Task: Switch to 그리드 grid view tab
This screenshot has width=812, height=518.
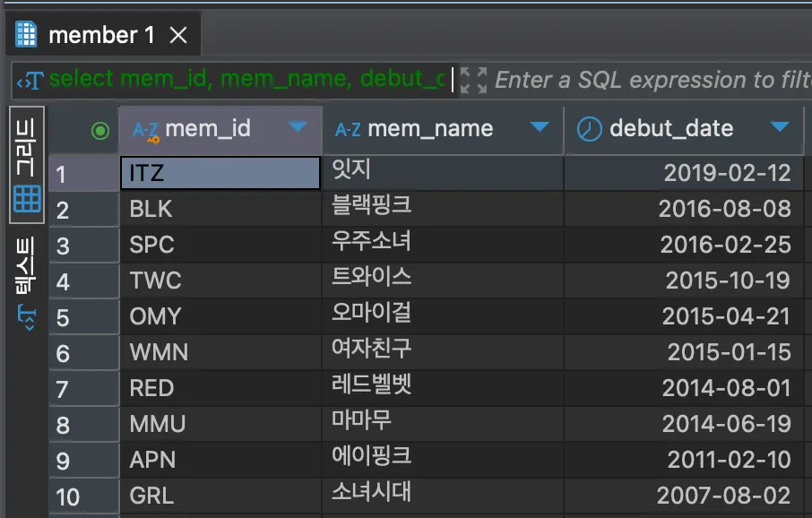Action: coord(26,165)
